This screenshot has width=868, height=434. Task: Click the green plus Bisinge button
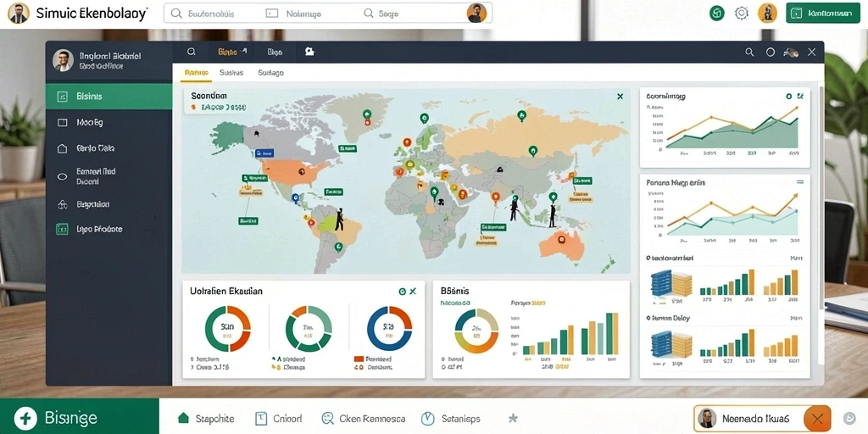80,416
